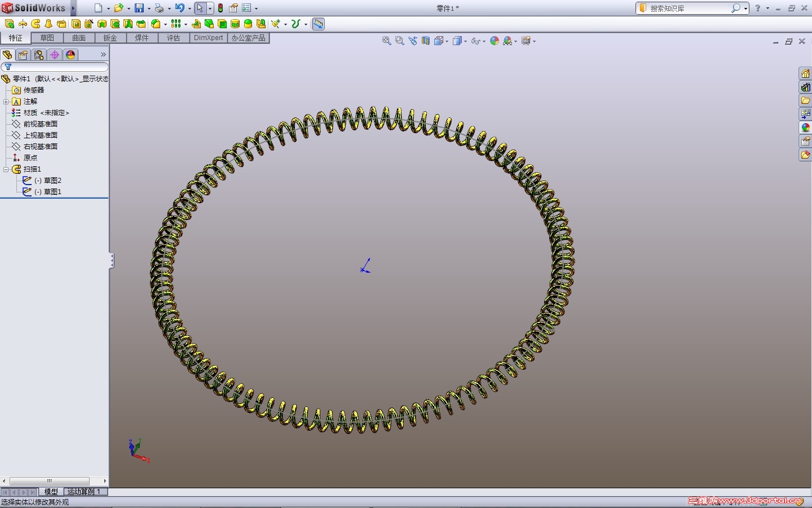Open the Undo history dropdown arrow
Image resolution: width=812 pixels, height=508 pixels.
pyautogui.click(x=189, y=8)
